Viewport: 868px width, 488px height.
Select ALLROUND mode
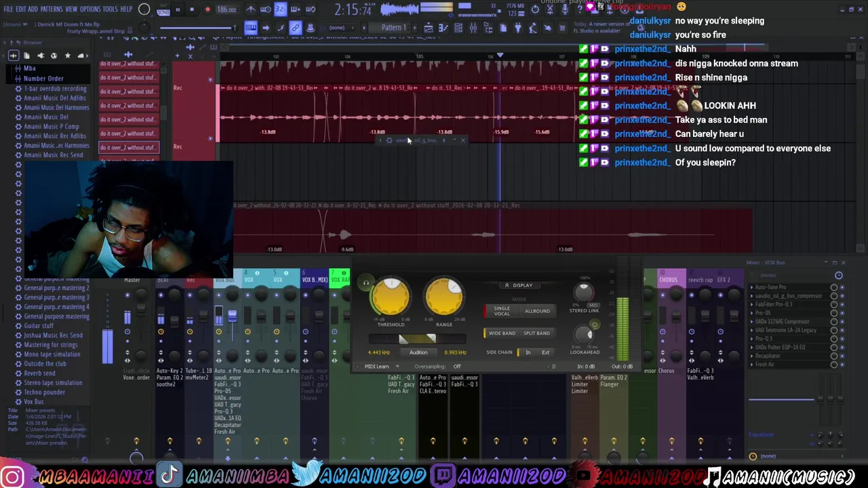coord(537,311)
